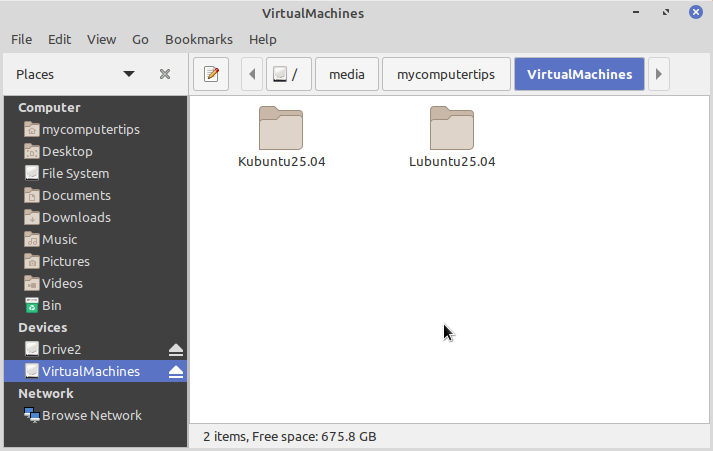Screen dimensions: 713x451
Task: Open the Places sidebar dropdown
Action: (x=128, y=74)
